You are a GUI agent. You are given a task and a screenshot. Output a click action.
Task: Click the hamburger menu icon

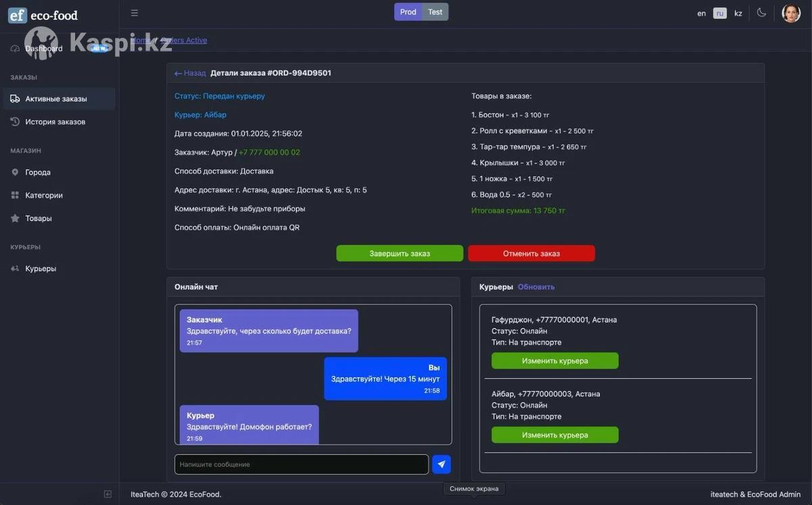135,13
